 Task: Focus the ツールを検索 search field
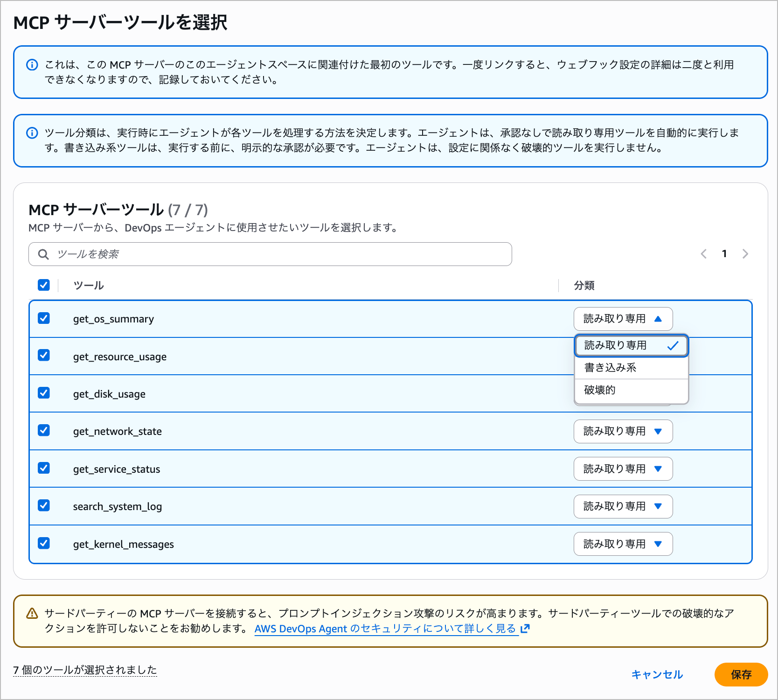(x=270, y=254)
